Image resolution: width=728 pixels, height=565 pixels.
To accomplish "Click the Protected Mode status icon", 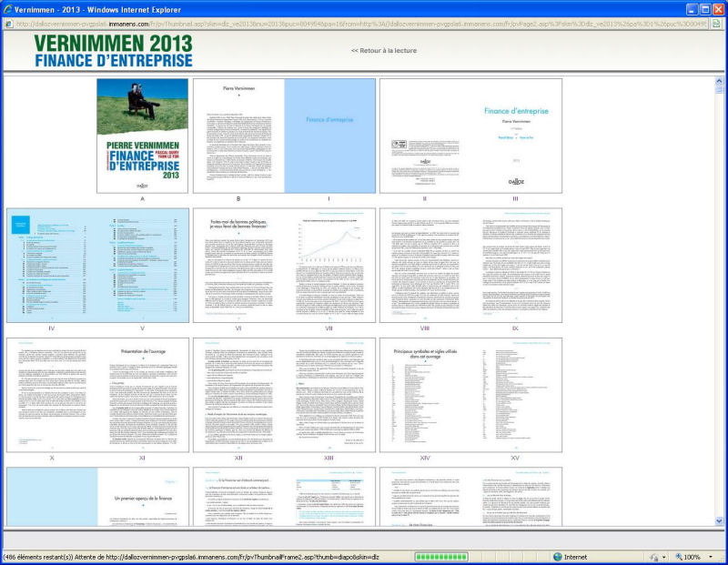I will pyautogui.click(x=654, y=557).
